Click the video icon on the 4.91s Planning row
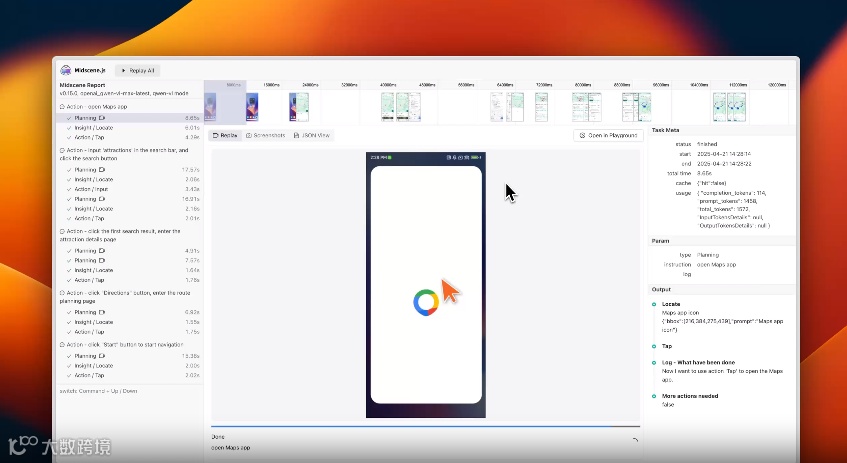 (x=102, y=251)
